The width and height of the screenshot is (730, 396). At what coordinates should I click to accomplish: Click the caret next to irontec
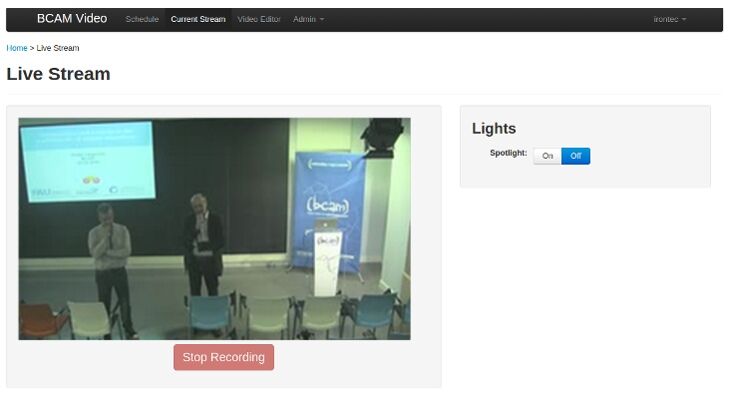click(x=684, y=20)
